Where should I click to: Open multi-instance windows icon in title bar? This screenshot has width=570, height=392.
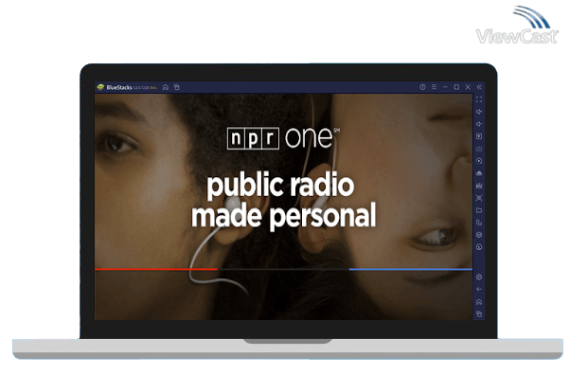(177, 87)
